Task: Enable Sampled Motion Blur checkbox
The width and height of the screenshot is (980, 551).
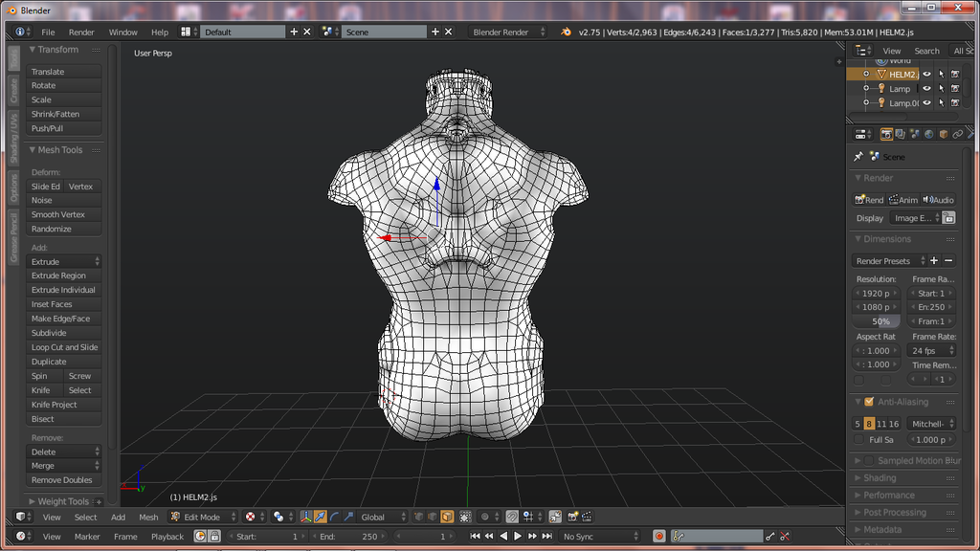Action: [869, 460]
